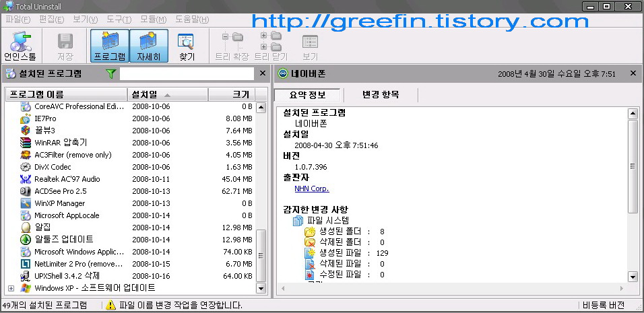
Task: Open the 모듈(M) menu
Action: tap(153, 20)
